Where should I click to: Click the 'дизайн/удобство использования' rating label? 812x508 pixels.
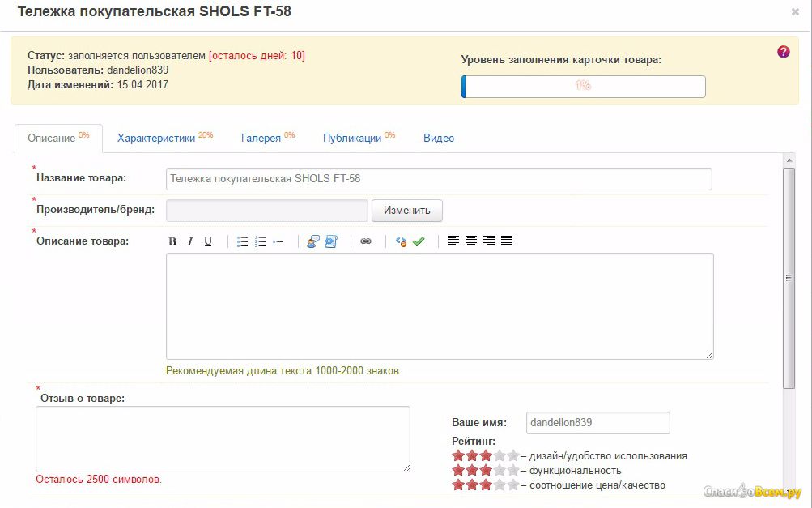(608, 455)
